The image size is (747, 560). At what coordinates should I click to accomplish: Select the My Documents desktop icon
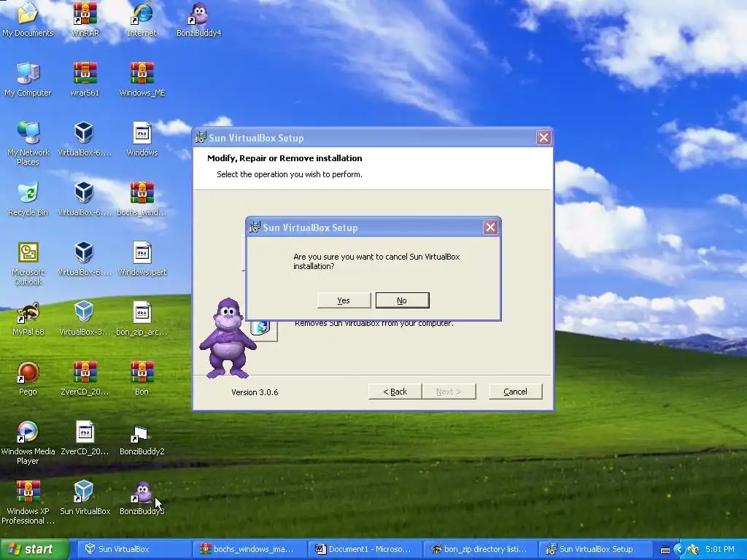(x=28, y=20)
